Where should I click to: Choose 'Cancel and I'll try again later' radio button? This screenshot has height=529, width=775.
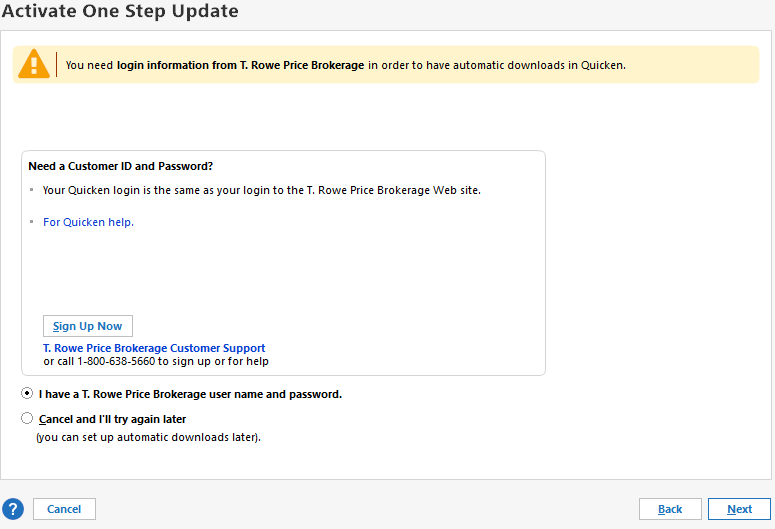click(27, 418)
